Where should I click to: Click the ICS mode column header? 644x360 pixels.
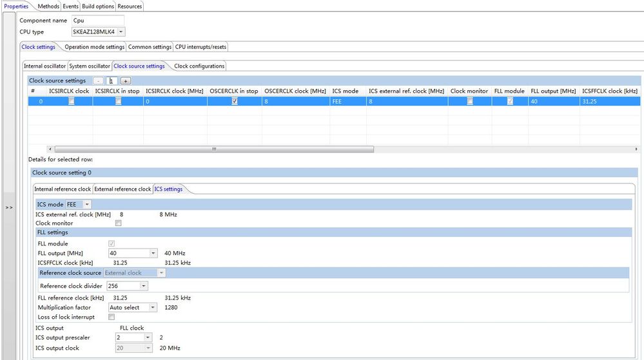345,91
